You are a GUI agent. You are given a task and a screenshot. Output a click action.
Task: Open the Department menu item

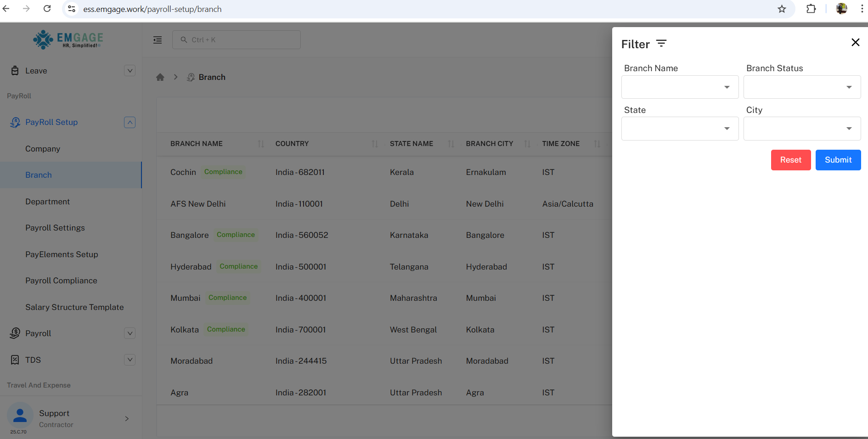(x=48, y=202)
